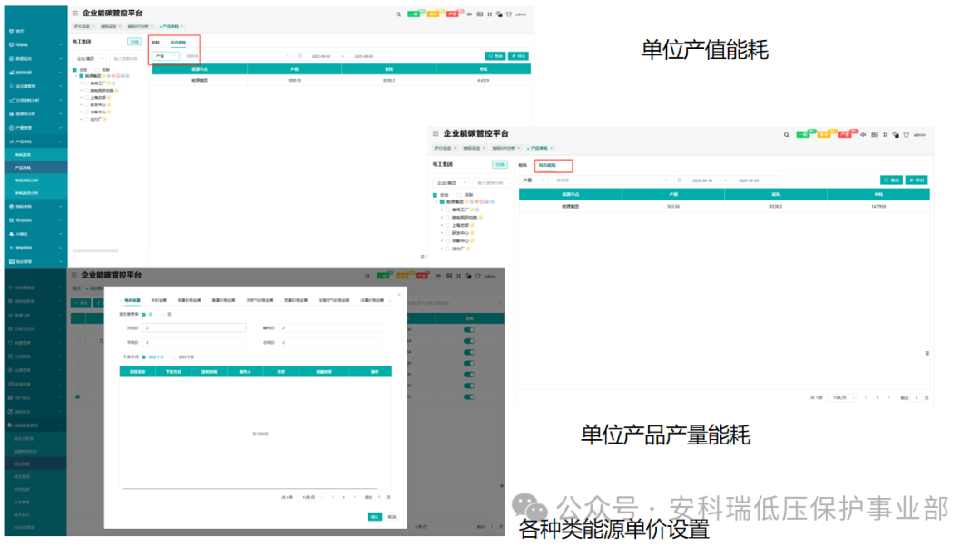
Task: Open calendar icon of date range in right window
Action: [x=680, y=180]
